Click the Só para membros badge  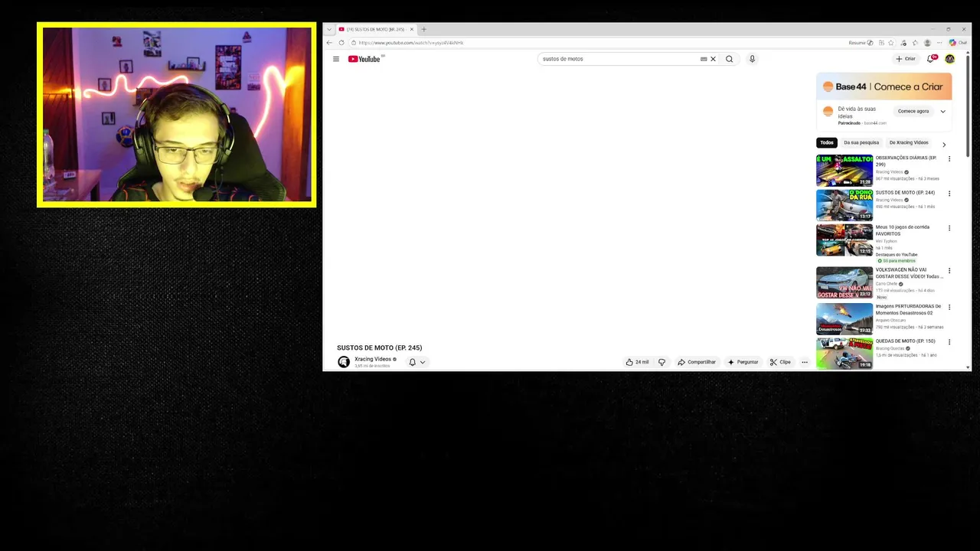897,261
